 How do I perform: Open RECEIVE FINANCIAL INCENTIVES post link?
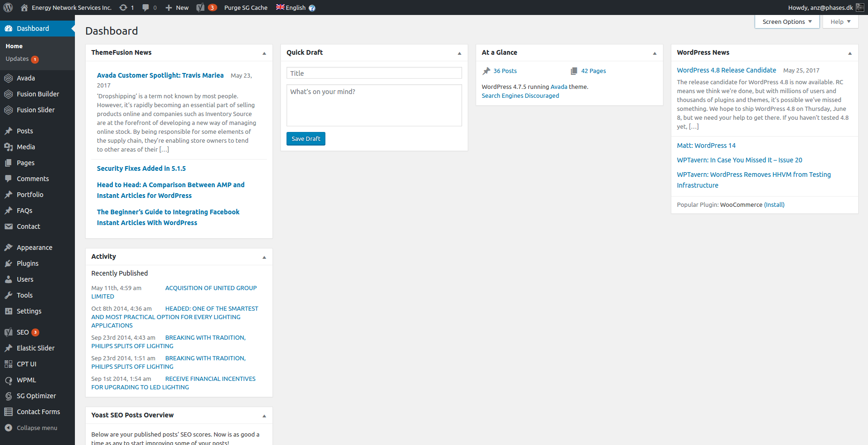click(x=174, y=383)
